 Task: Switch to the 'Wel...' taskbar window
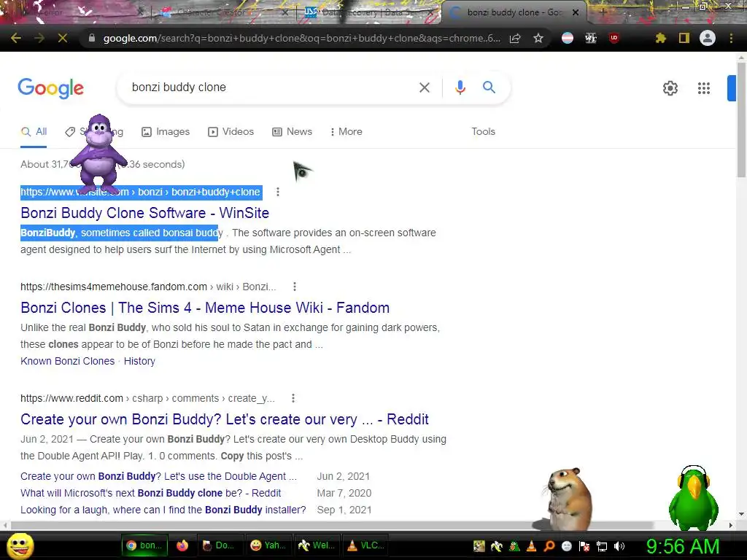317,545
